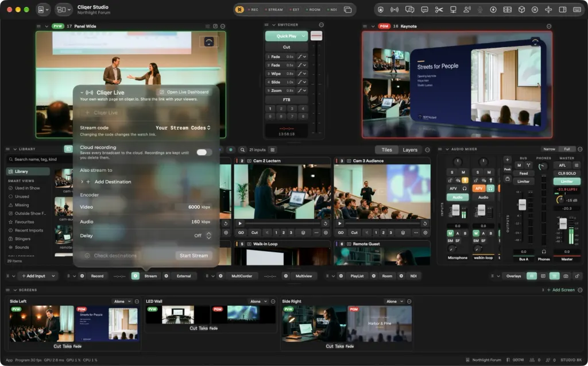
Task: Click the scissors icon in top toolbar
Action: (x=439, y=10)
